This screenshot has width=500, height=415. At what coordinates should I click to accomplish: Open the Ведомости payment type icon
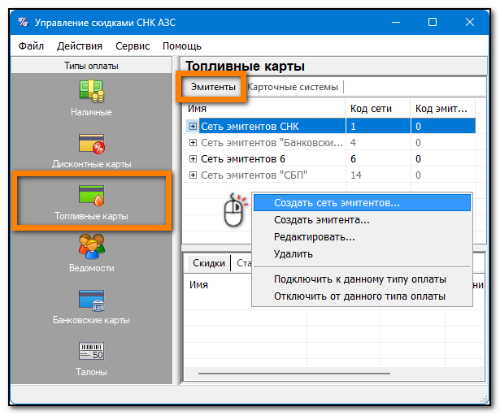pyautogui.click(x=92, y=246)
